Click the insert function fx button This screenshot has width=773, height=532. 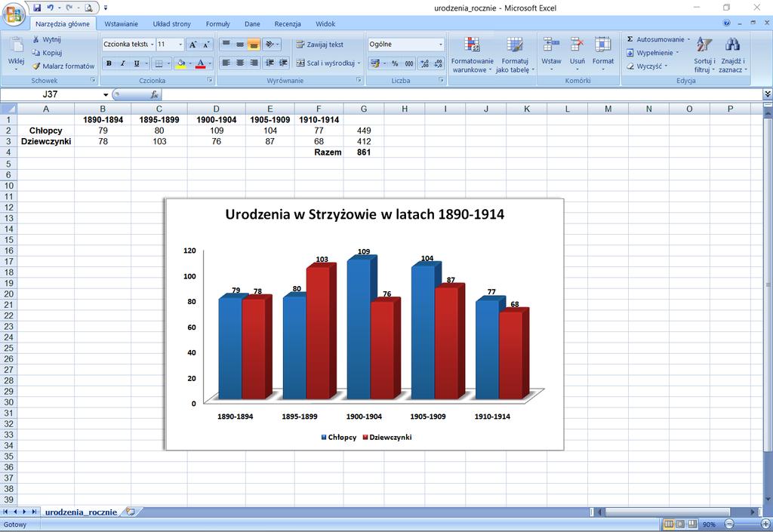pos(154,94)
